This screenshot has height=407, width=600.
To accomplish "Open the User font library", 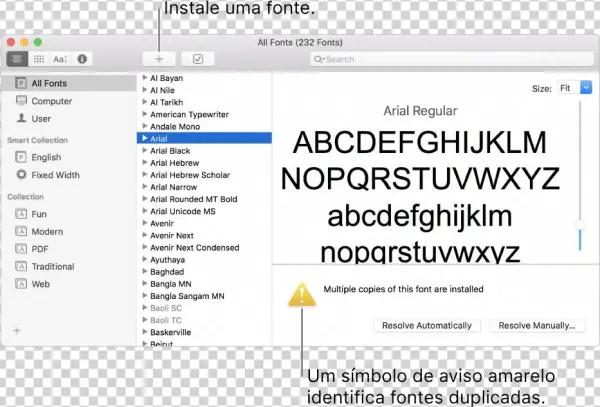I will (x=41, y=118).
